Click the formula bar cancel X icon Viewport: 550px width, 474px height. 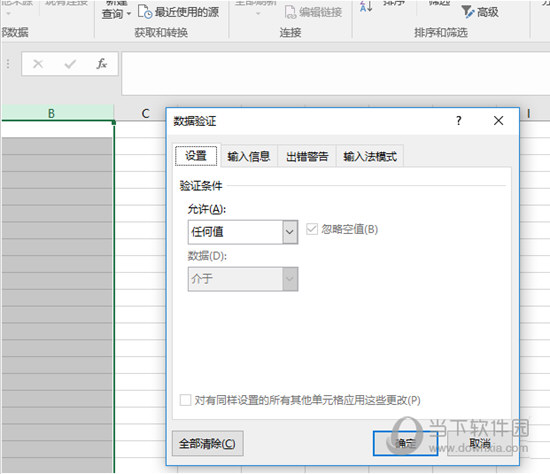(38, 64)
